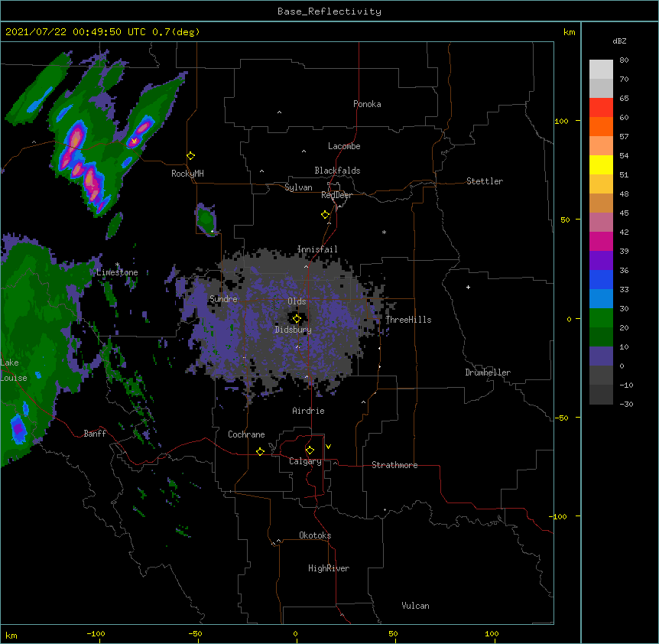Screen dimensions: 659x644
Task: Pick the yellow 51-54 dBZ legend color
Action: pyautogui.click(x=601, y=165)
